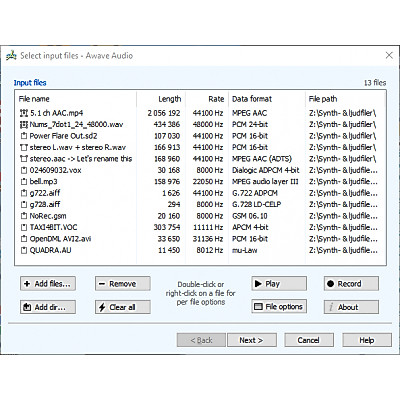Click the mu-Law format cell

pos(245,250)
